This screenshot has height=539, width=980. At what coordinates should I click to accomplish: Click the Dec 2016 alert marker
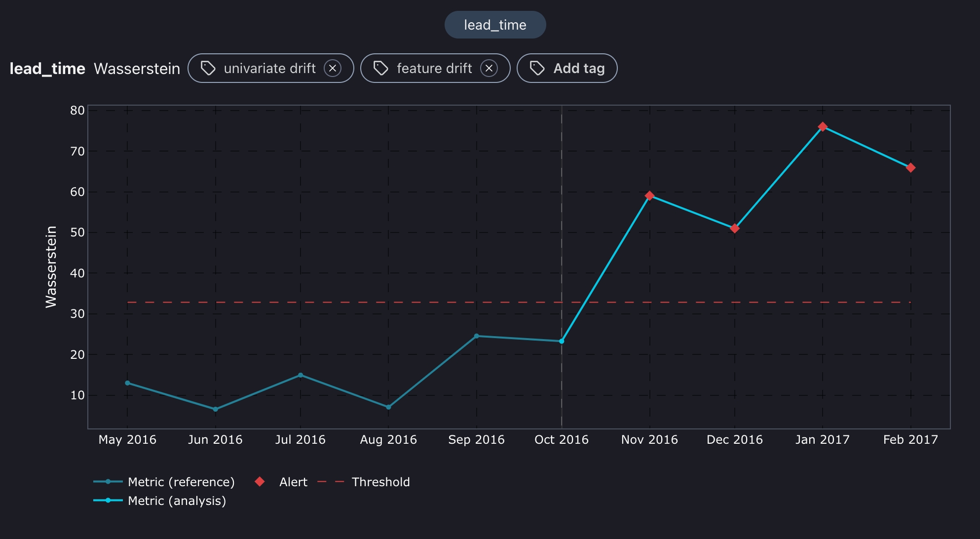click(x=734, y=228)
